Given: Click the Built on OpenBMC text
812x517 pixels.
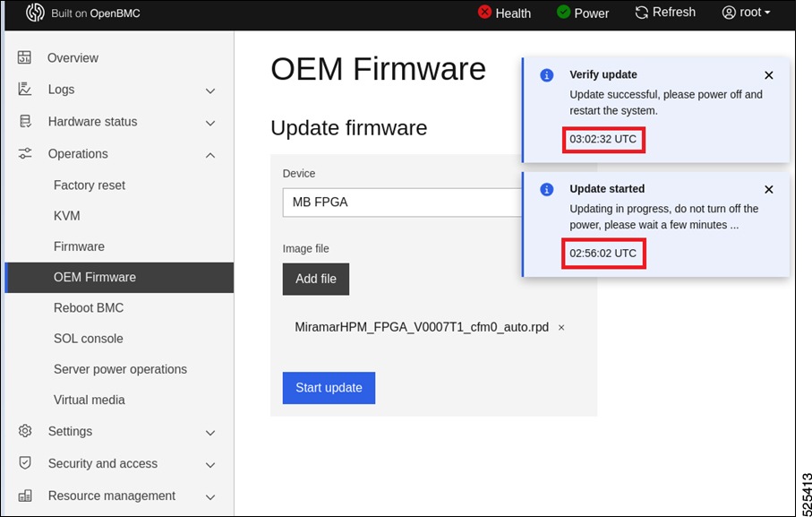Looking at the screenshot, I should point(96,13).
